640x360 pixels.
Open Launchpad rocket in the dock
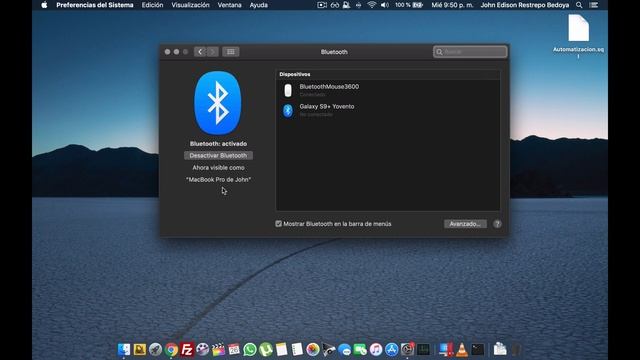[155, 349]
